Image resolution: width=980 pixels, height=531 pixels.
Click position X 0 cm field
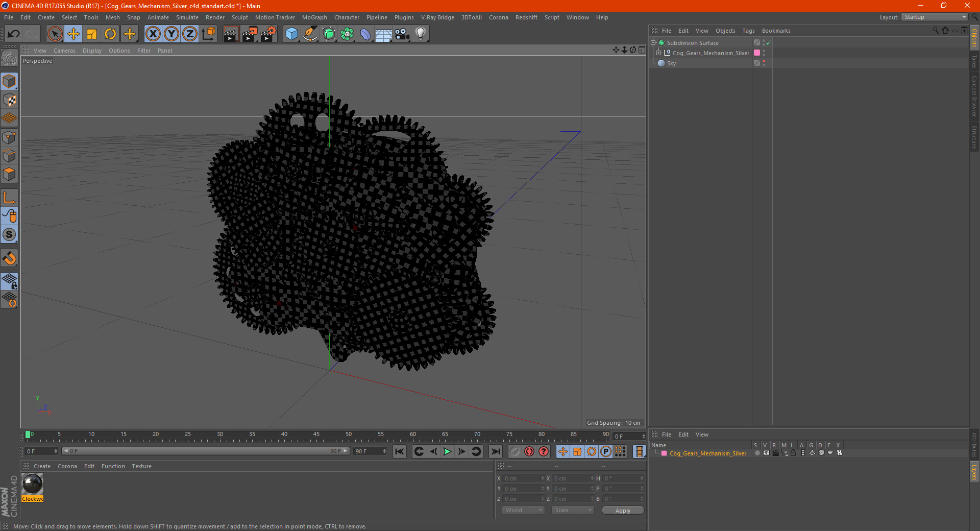(524, 478)
